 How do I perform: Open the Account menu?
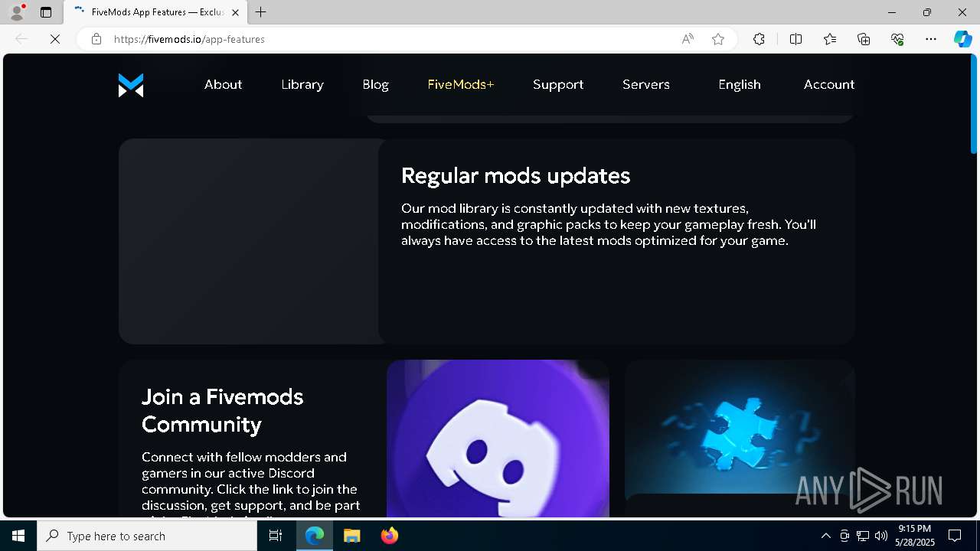point(829,84)
